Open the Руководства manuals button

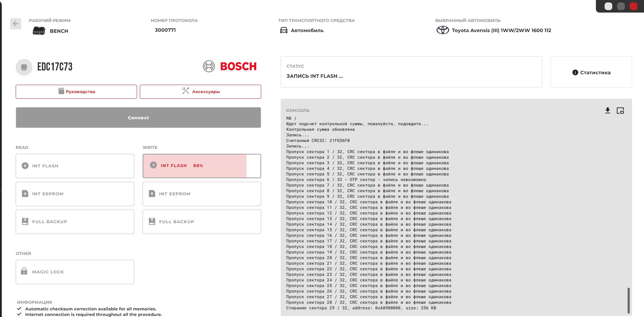[x=76, y=92]
